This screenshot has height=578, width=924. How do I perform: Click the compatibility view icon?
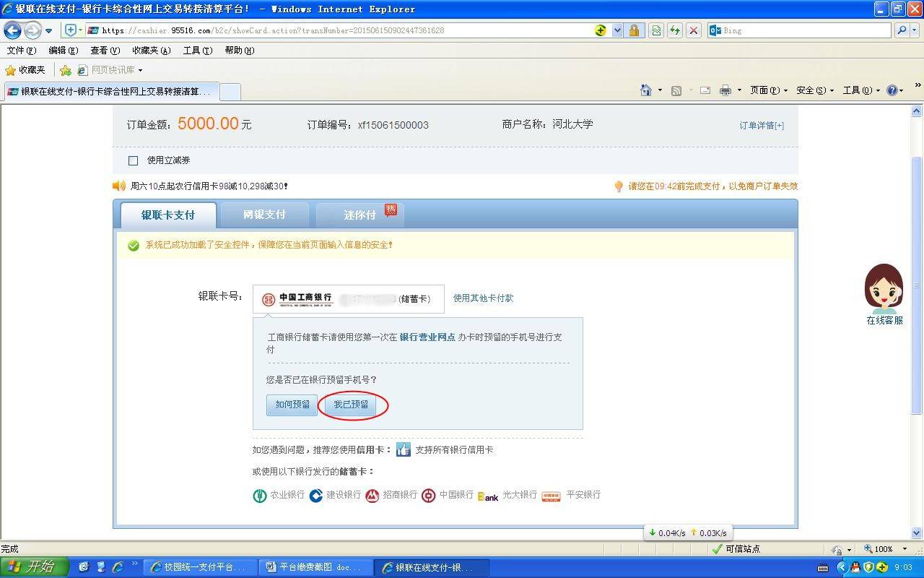655,30
